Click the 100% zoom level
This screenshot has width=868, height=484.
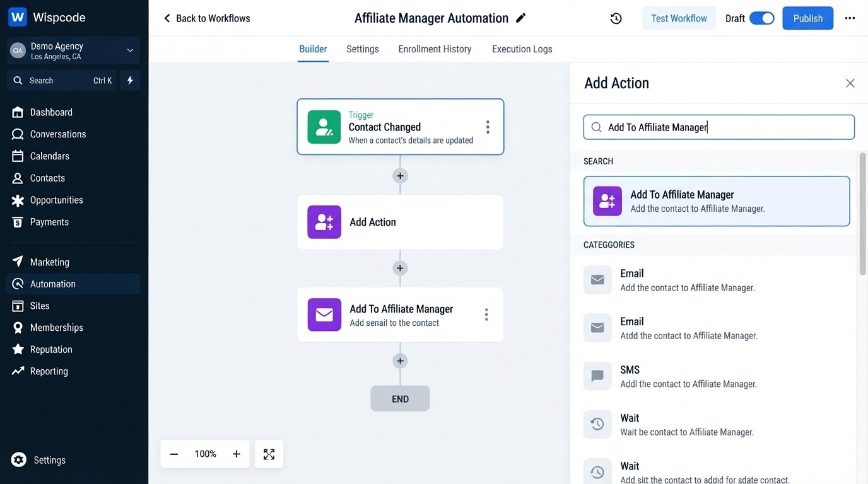(x=205, y=454)
